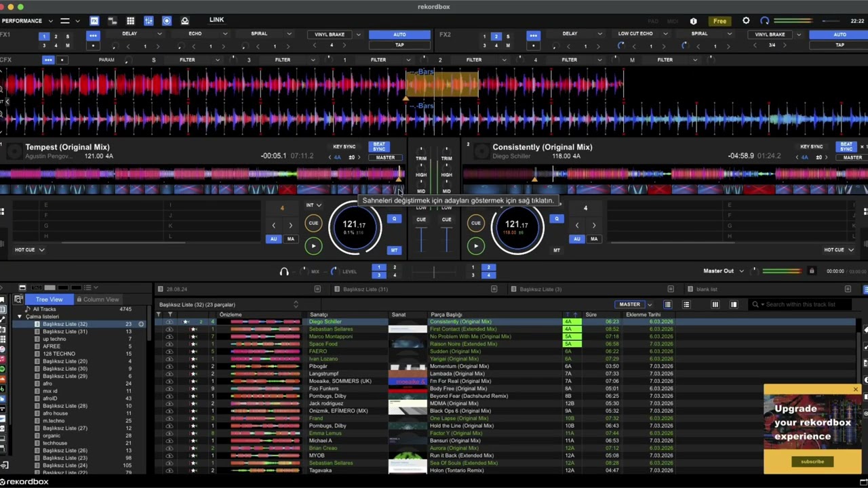868x488 pixels.
Task: Toggle KEY SYNC on deck 1
Action: tap(344, 146)
